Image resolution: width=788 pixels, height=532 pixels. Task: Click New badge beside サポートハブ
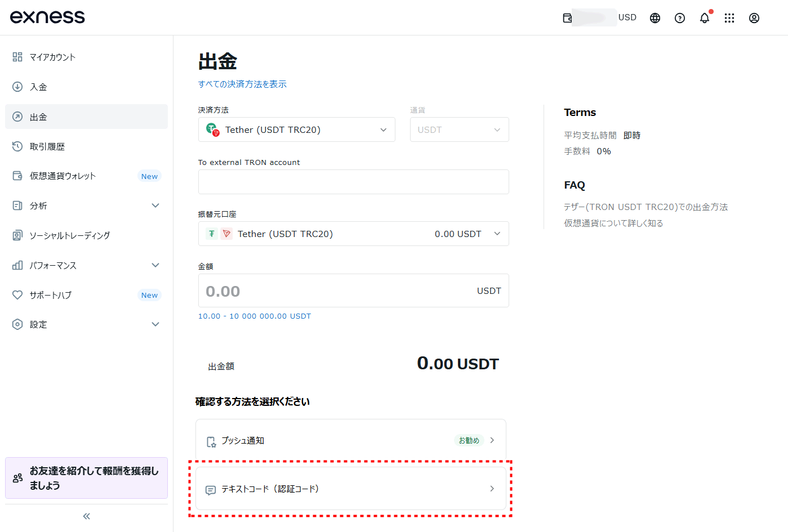(x=149, y=295)
